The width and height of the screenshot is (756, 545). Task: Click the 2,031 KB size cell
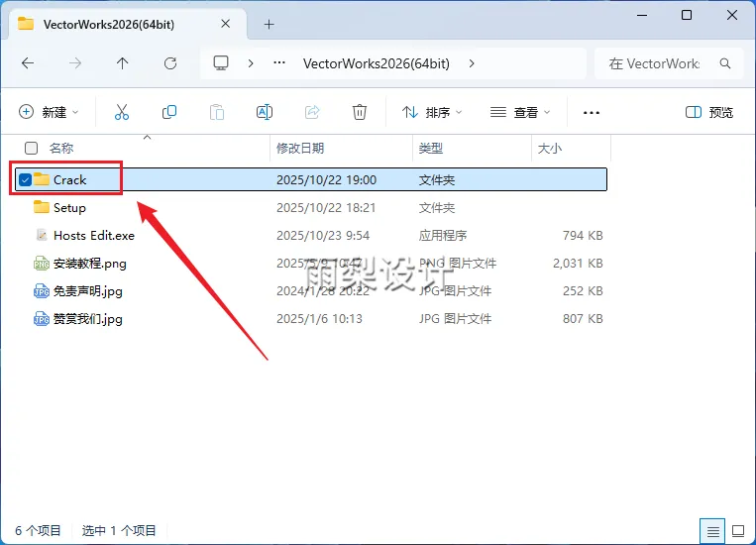point(578,264)
